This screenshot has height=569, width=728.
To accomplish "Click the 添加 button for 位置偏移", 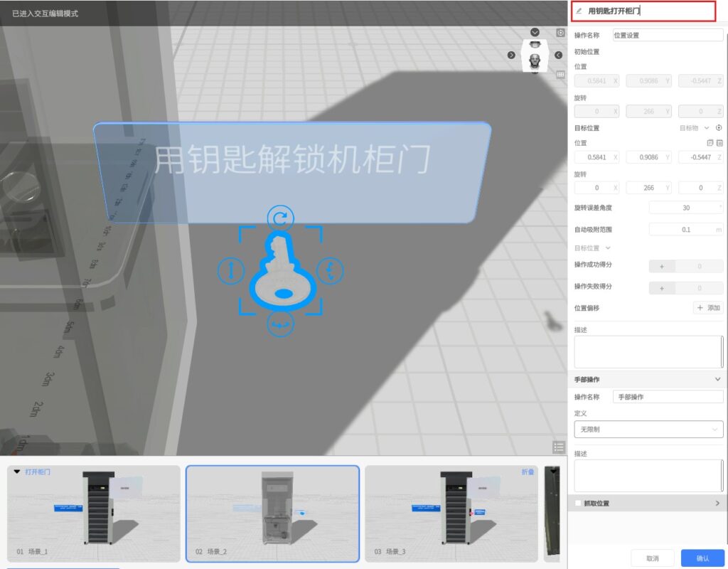I will coord(708,308).
